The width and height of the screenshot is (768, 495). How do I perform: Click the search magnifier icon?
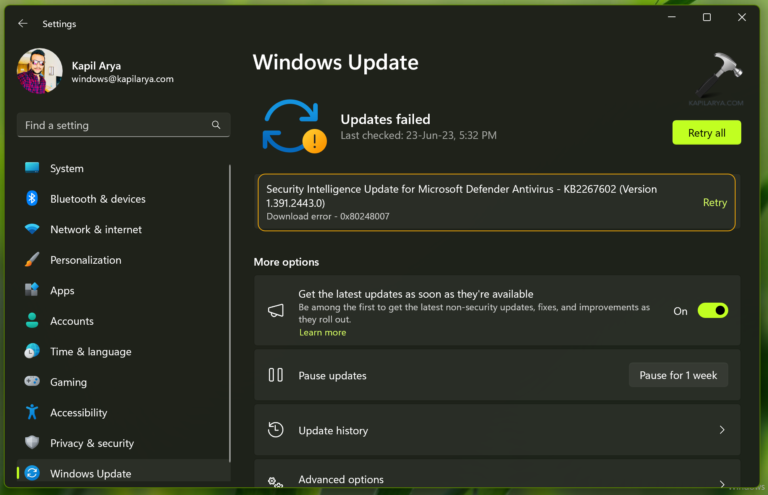pyautogui.click(x=216, y=125)
